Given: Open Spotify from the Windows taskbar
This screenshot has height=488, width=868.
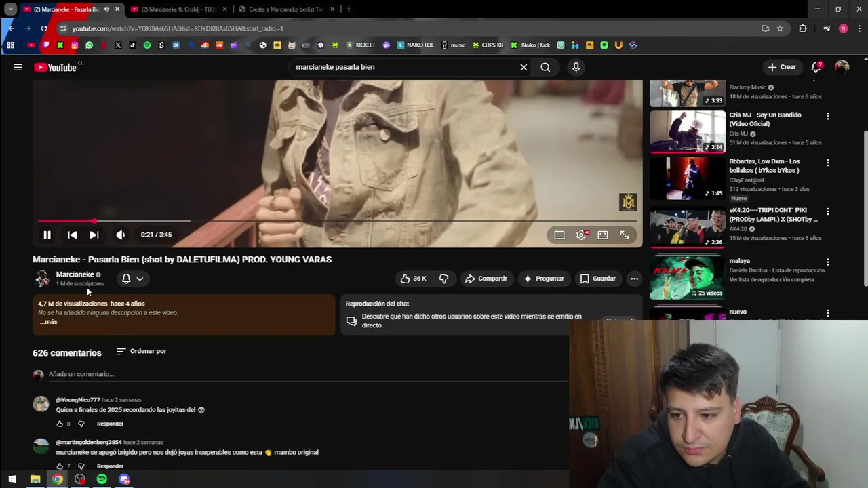Looking at the screenshot, I should click(x=102, y=479).
